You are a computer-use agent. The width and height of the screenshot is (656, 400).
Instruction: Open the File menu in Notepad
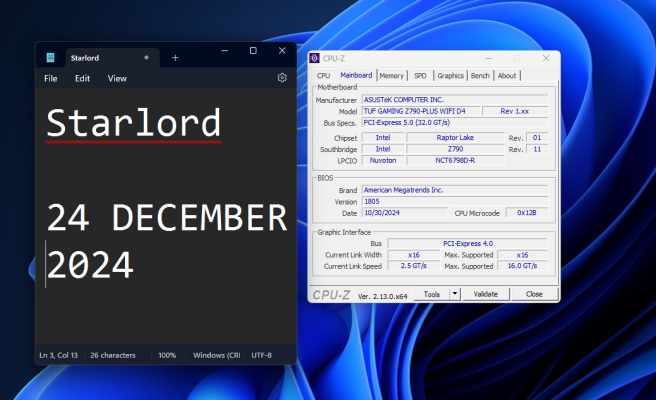(x=51, y=78)
